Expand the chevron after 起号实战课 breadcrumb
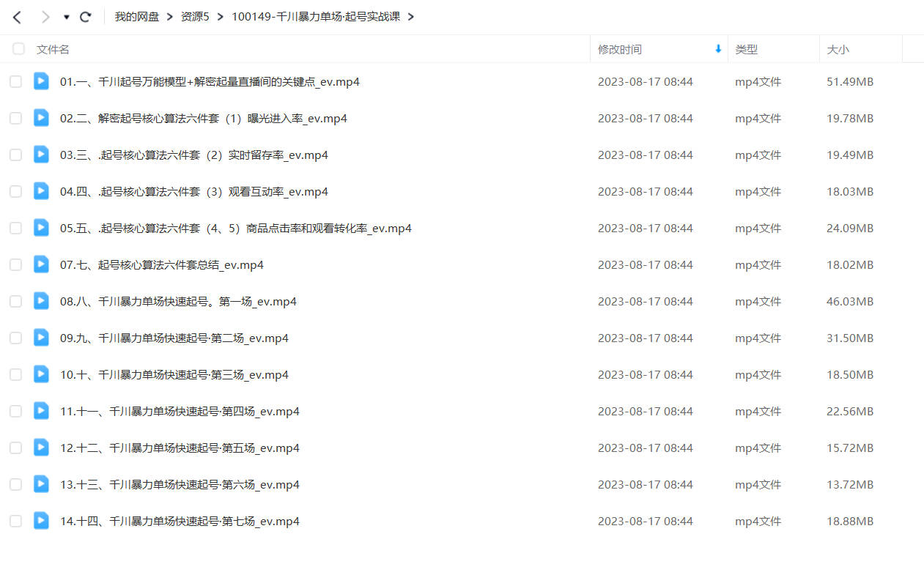The image size is (924, 575). coord(410,17)
